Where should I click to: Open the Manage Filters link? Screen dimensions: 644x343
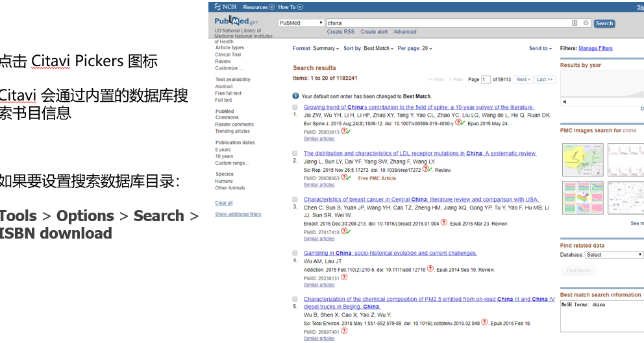pos(595,49)
